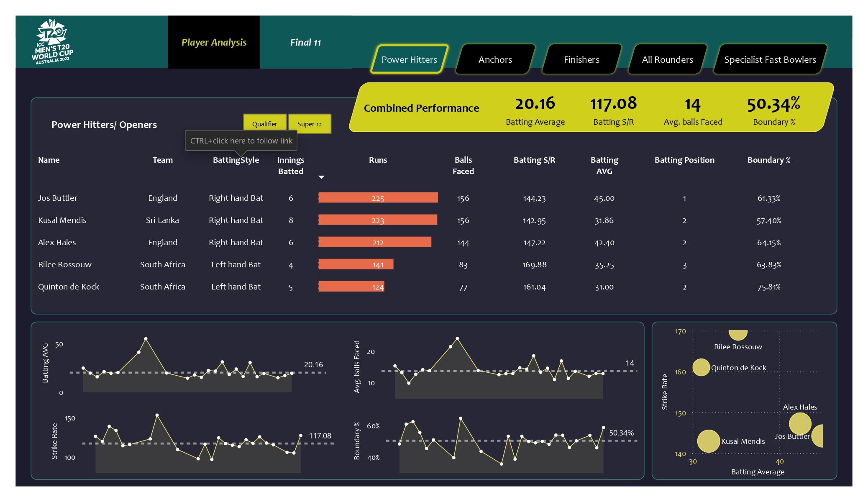
Task: Select the Finishers category
Action: click(x=581, y=59)
